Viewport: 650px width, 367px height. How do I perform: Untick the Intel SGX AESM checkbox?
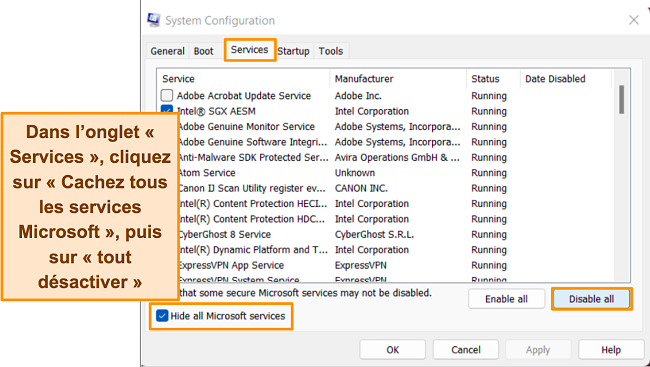coord(167,109)
